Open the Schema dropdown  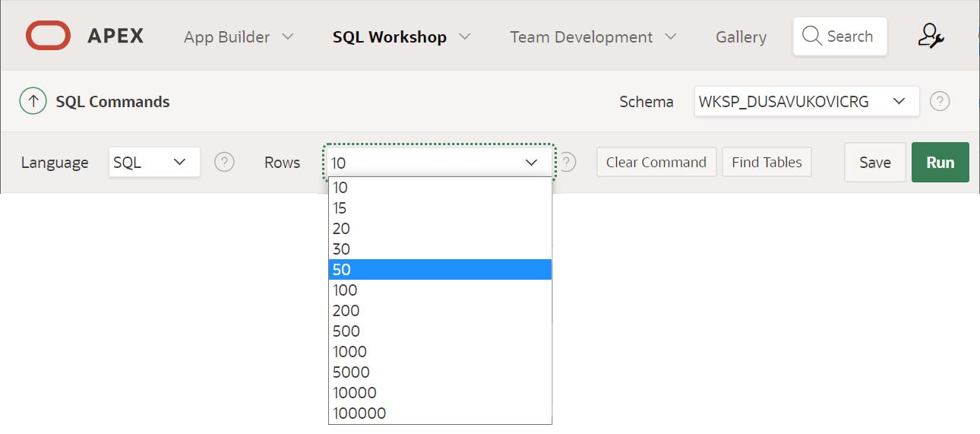pyautogui.click(x=806, y=101)
